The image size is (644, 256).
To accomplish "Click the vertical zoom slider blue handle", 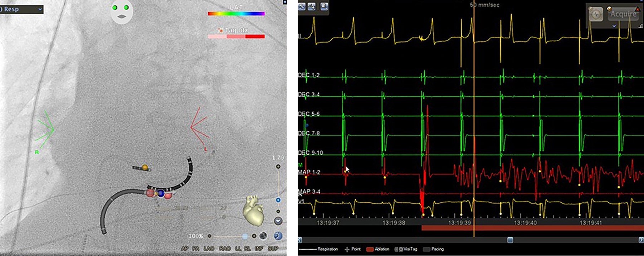I will click(278, 200).
